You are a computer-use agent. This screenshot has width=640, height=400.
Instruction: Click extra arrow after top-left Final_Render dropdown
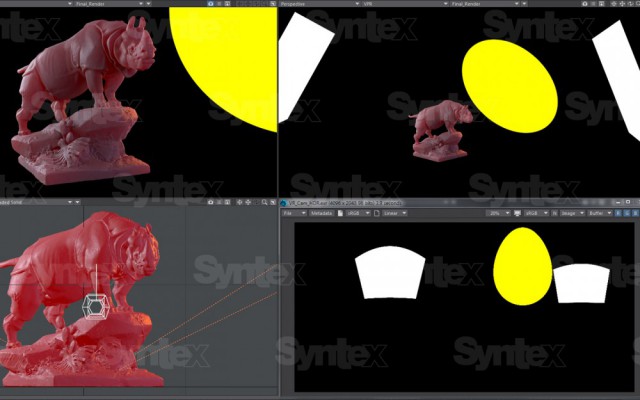[149, 4]
